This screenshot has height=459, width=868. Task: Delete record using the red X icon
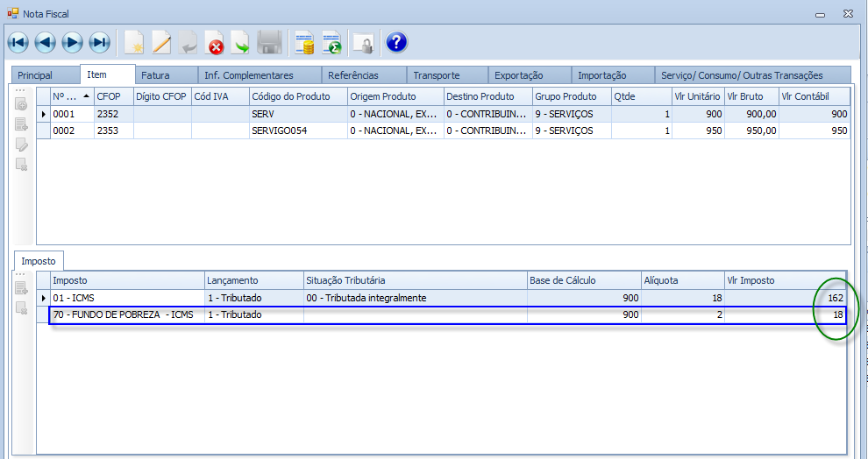tap(215, 42)
